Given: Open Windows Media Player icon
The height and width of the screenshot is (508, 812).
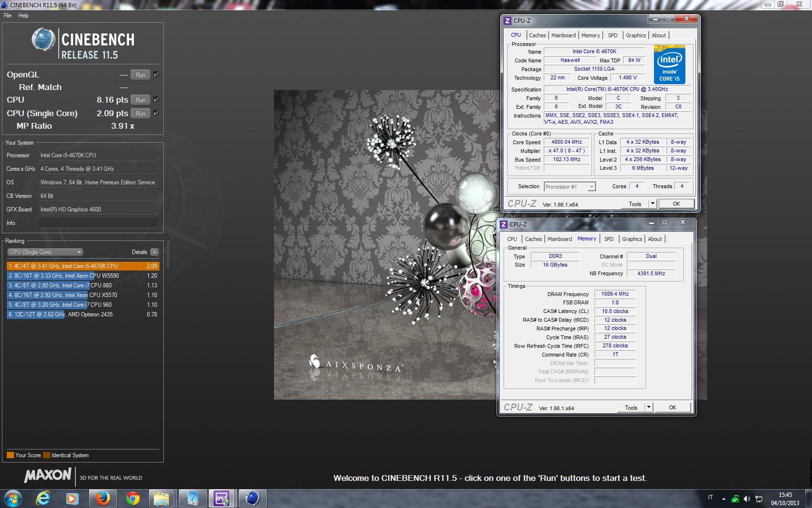Looking at the screenshot, I should 72,498.
